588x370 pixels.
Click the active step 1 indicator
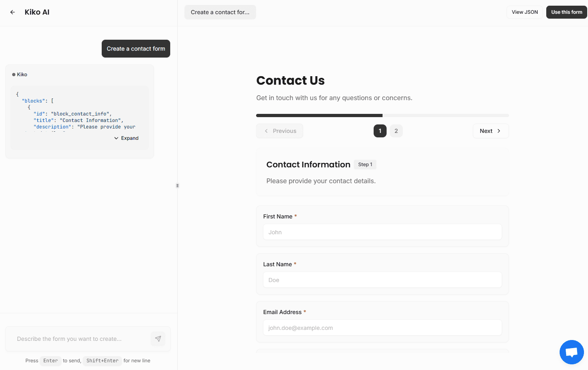click(380, 131)
